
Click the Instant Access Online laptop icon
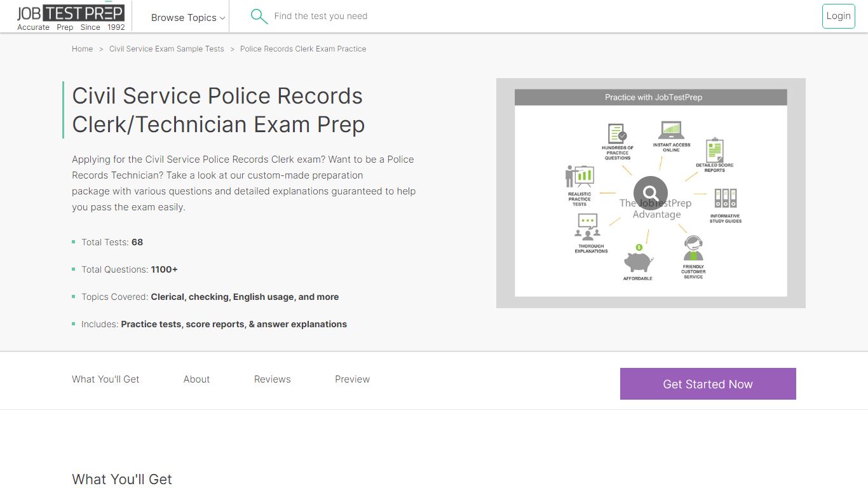[x=671, y=130]
